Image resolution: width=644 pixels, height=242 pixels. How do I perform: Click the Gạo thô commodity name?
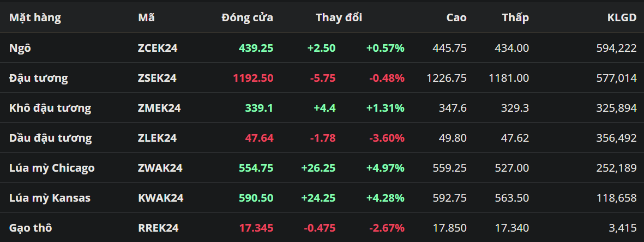point(31,228)
